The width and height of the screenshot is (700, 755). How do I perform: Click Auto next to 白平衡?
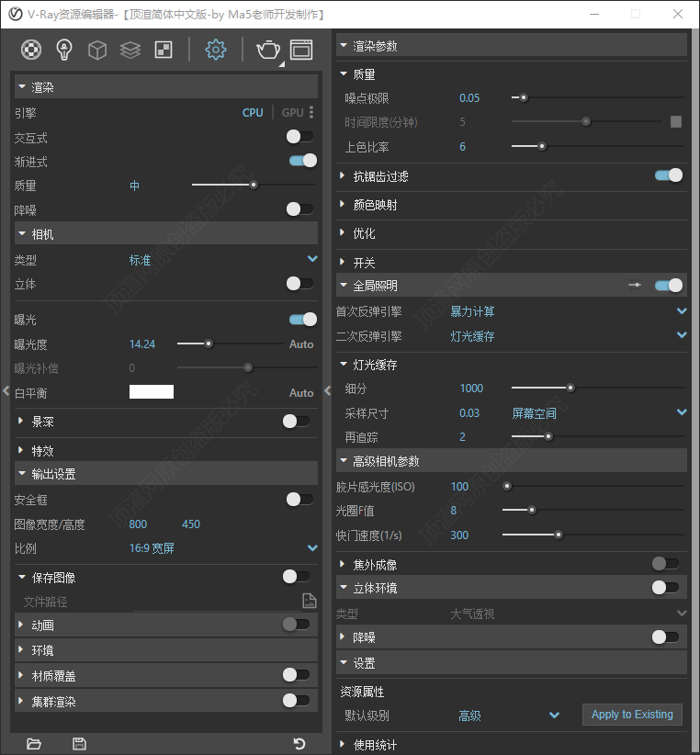301,393
